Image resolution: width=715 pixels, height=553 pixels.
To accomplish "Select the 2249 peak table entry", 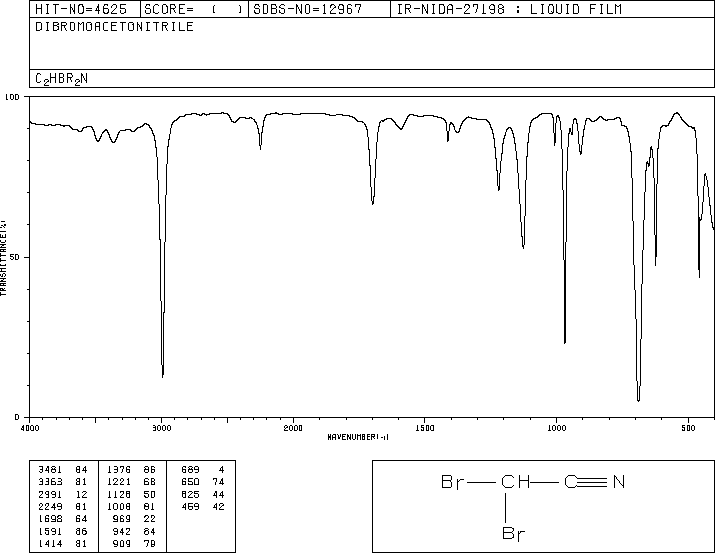I will 62,506.
